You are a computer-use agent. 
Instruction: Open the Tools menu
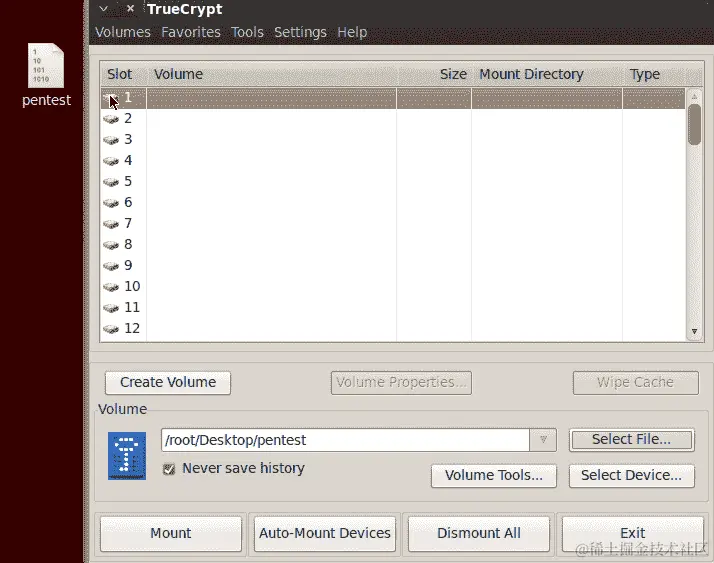[x=247, y=32]
